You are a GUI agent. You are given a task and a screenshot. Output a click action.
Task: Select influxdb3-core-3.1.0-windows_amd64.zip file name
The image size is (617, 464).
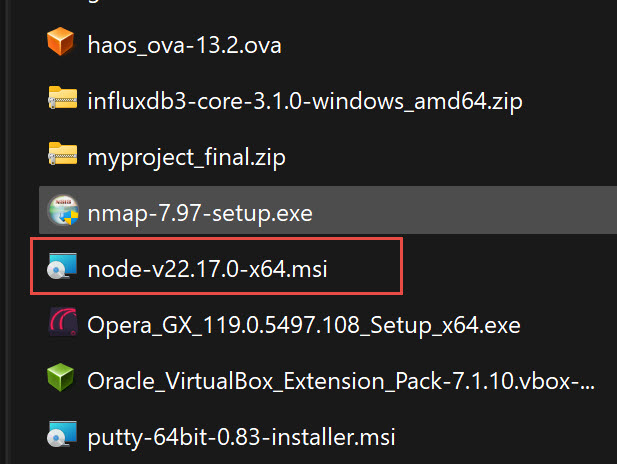(x=305, y=102)
